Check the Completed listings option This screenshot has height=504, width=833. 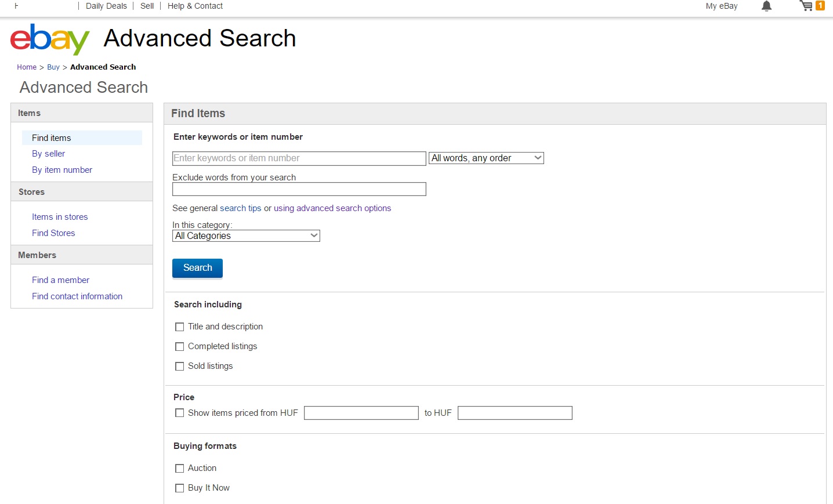(180, 347)
